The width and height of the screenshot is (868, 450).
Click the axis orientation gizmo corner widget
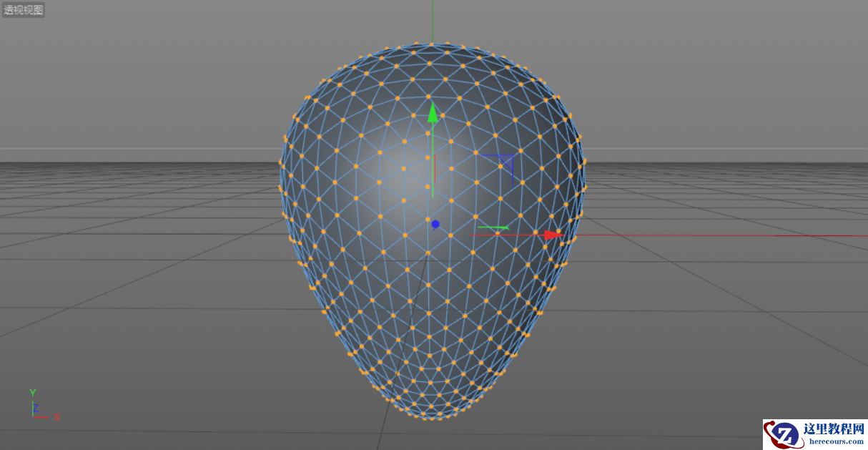tap(39, 404)
